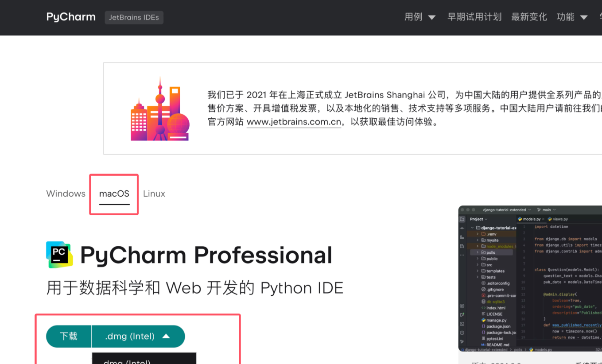Screen dimensions: 602x364
Task: Expand the 用例 navigation menu
Action: [x=420, y=17]
